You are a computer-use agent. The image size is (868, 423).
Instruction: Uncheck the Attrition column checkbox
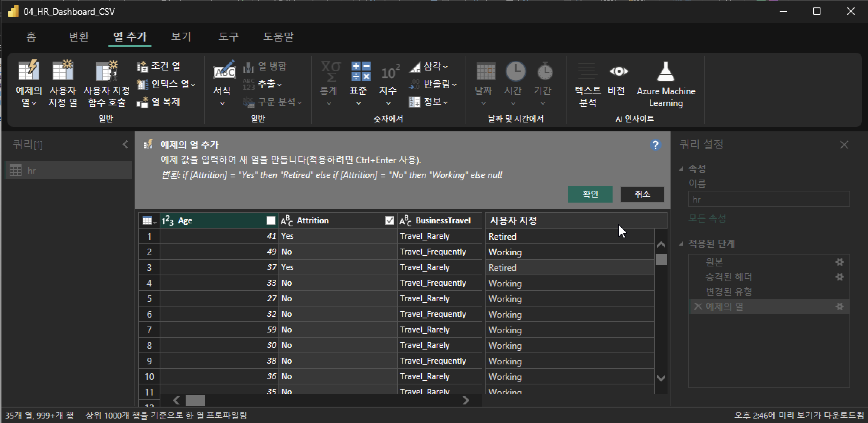[389, 221]
